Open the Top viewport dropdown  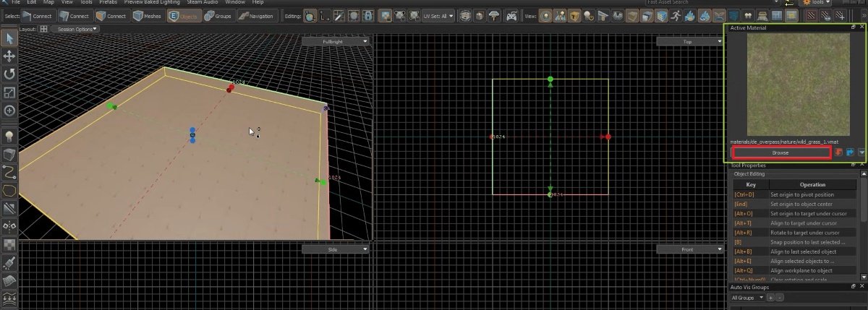[690, 42]
